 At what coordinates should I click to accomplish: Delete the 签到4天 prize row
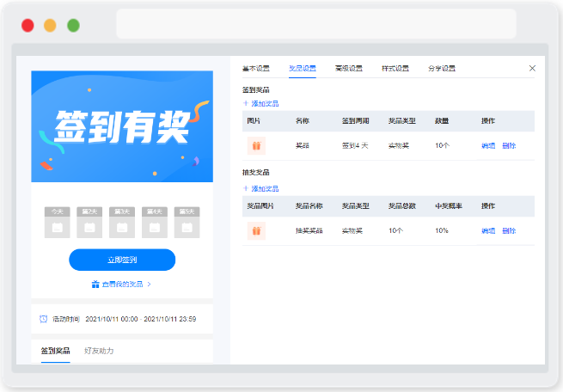509,145
